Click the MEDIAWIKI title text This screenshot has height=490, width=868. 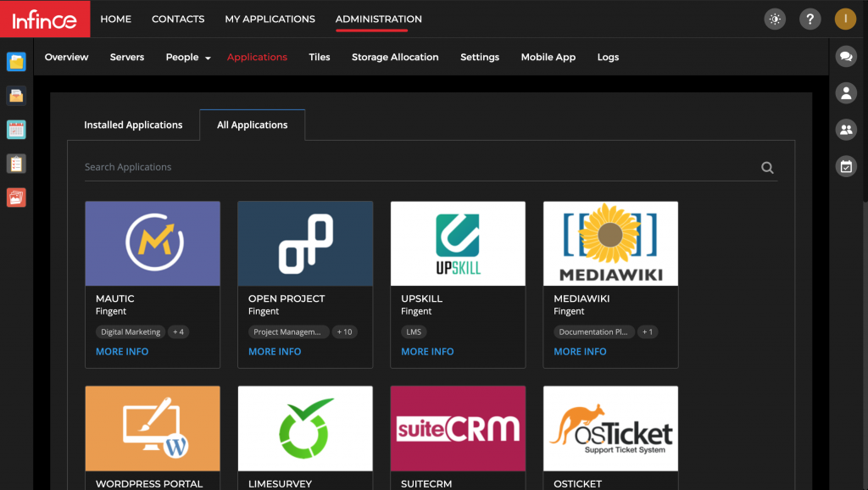coord(581,298)
